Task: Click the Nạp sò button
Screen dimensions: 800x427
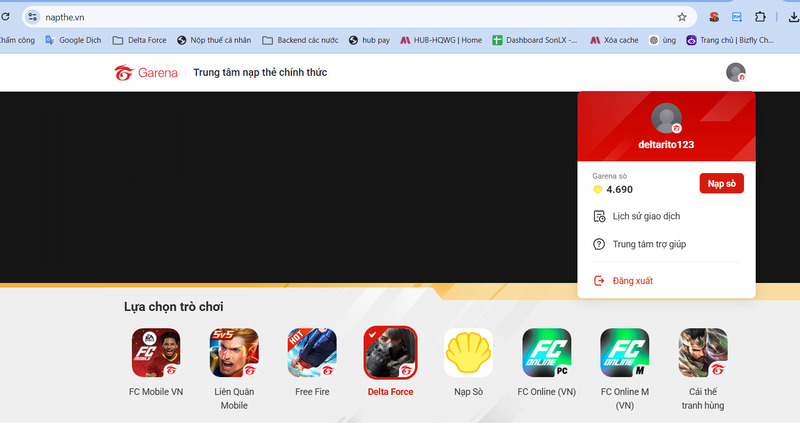Action: point(721,184)
